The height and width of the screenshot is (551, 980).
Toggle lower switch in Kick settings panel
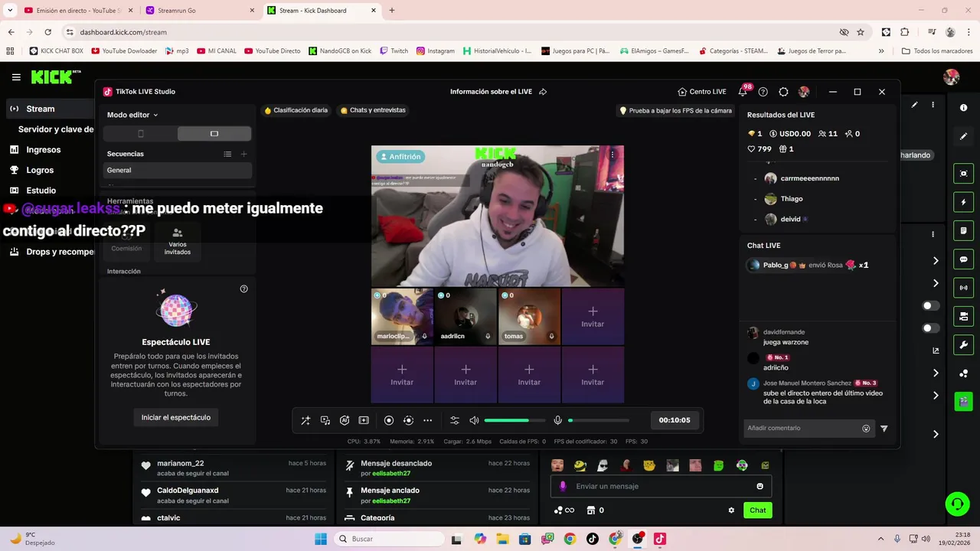tap(931, 328)
